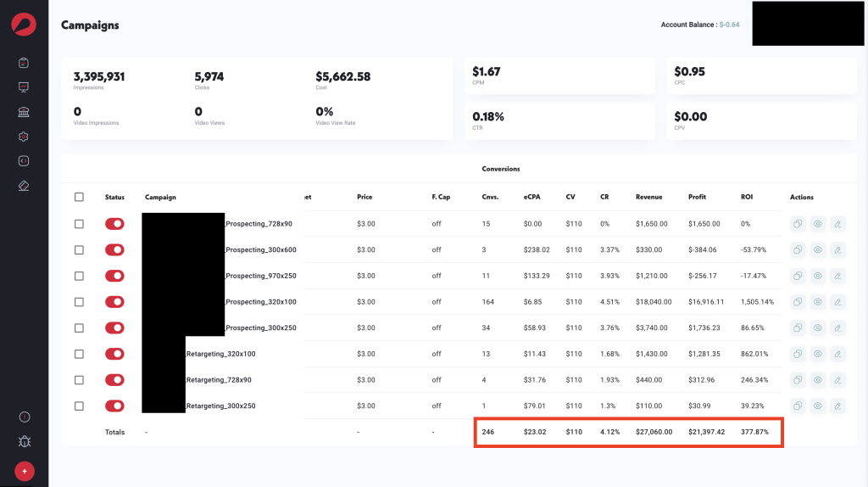Disable the Retargeting_320x100 campaign status switch
This screenshot has width=868, height=487.
[x=114, y=354]
